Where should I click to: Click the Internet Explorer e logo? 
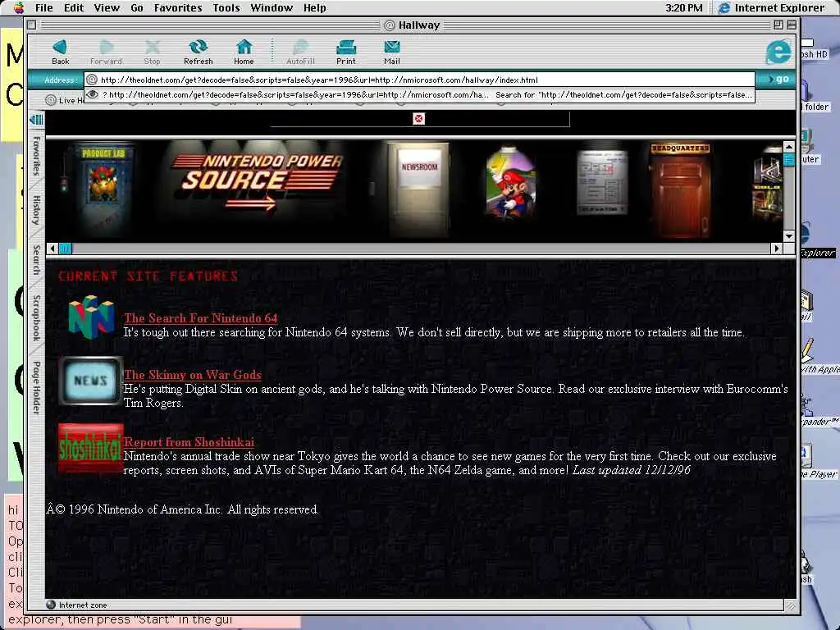[x=778, y=52]
